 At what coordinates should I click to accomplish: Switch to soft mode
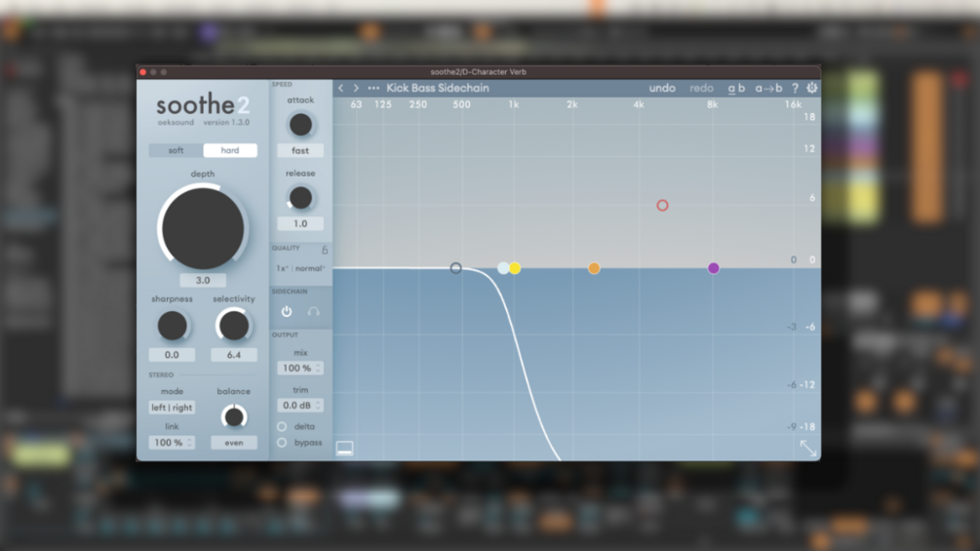[176, 150]
